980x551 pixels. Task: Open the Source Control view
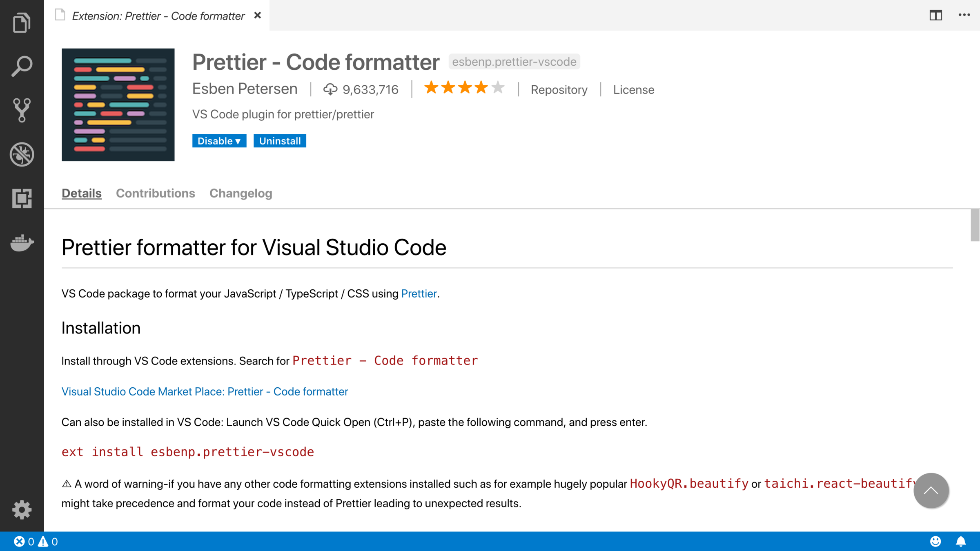[22, 110]
